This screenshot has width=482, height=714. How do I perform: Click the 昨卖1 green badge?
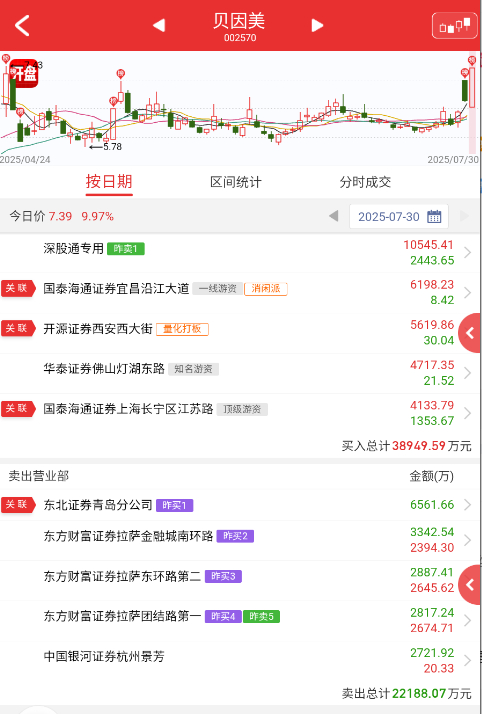pyautogui.click(x=126, y=249)
